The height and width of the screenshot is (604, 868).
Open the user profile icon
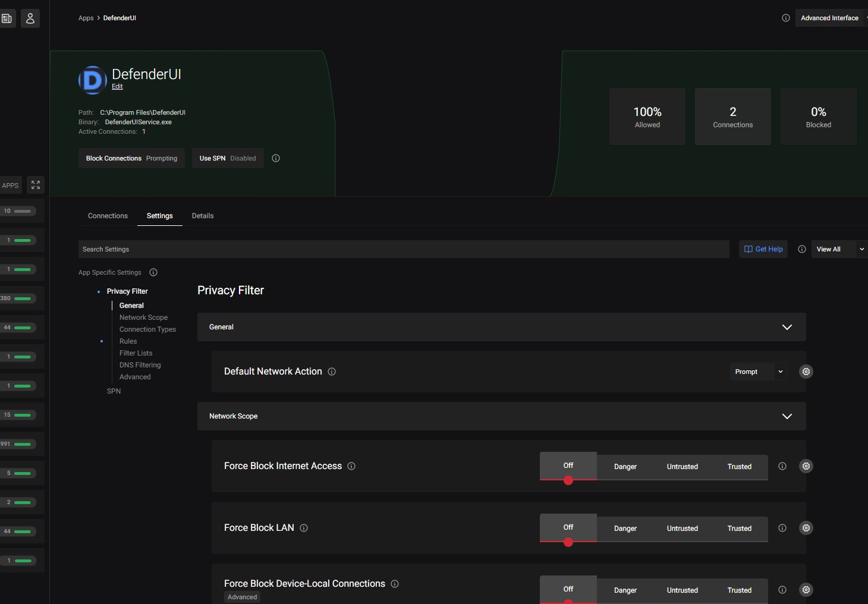click(30, 18)
